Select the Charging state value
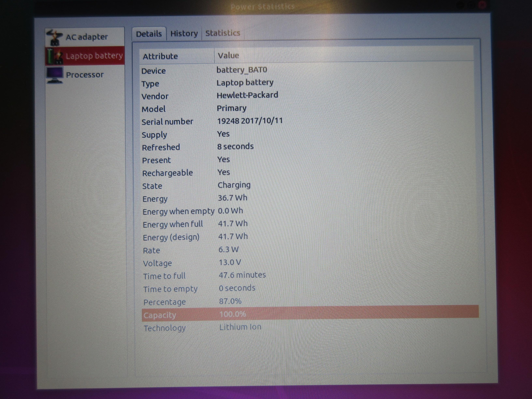 click(234, 185)
